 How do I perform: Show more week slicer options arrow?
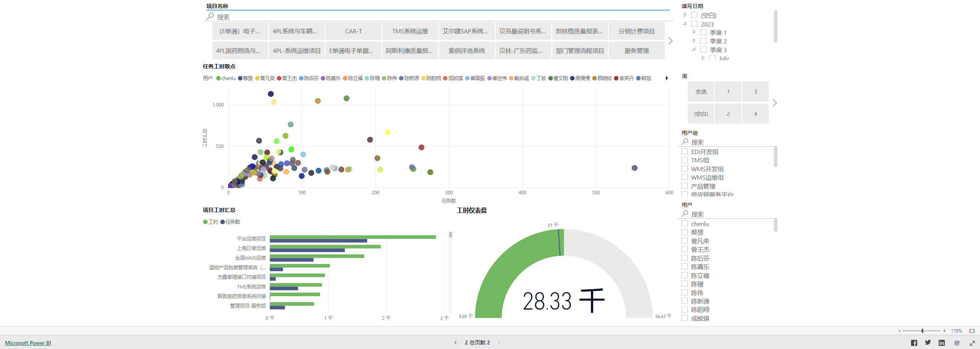pyautogui.click(x=775, y=103)
